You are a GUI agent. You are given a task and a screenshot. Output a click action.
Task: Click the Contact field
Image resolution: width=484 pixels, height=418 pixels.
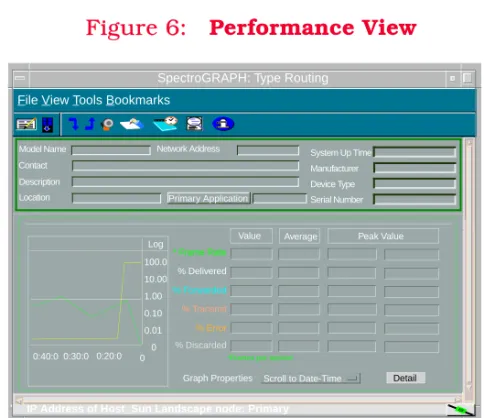(x=185, y=166)
